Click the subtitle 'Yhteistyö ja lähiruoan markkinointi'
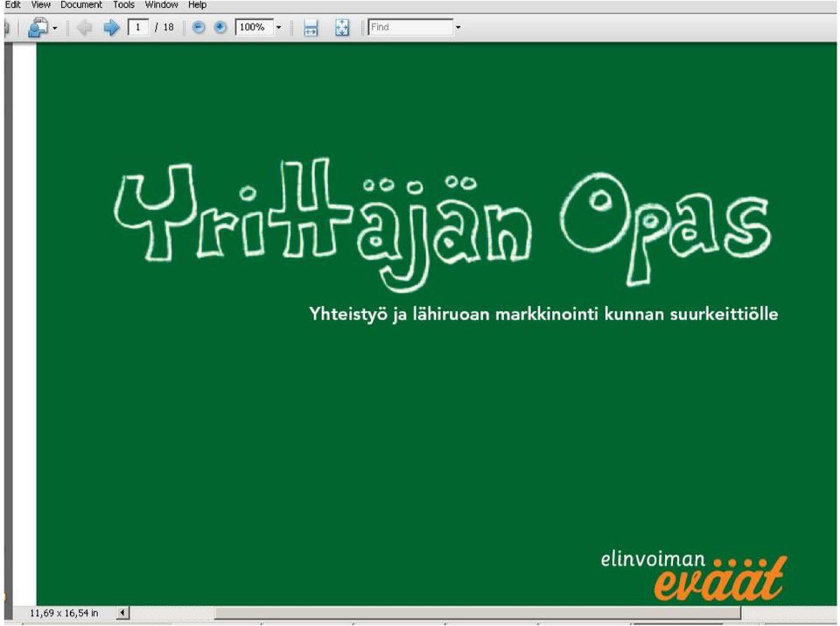Image resolution: width=840 pixels, height=626 pixels. click(453, 315)
